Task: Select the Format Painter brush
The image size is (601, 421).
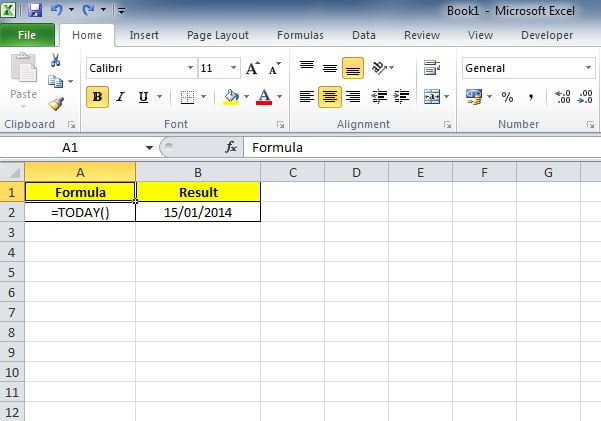Action: click(x=56, y=104)
